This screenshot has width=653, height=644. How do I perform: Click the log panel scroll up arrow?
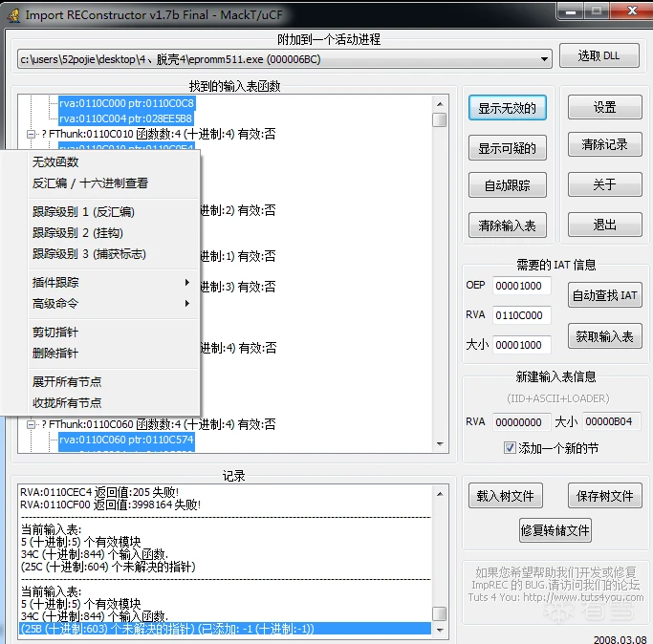coord(440,494)
